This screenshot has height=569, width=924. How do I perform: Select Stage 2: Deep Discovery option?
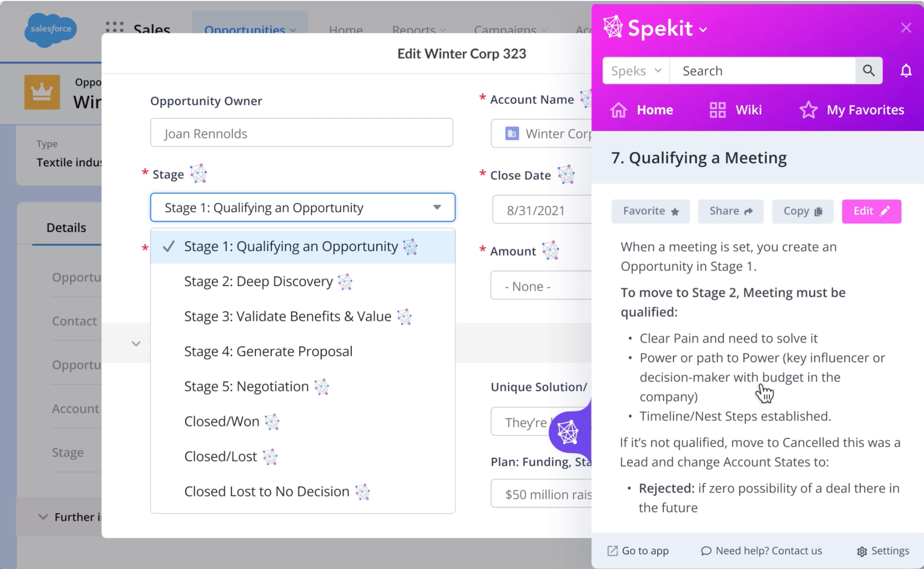tap(258, 281)
